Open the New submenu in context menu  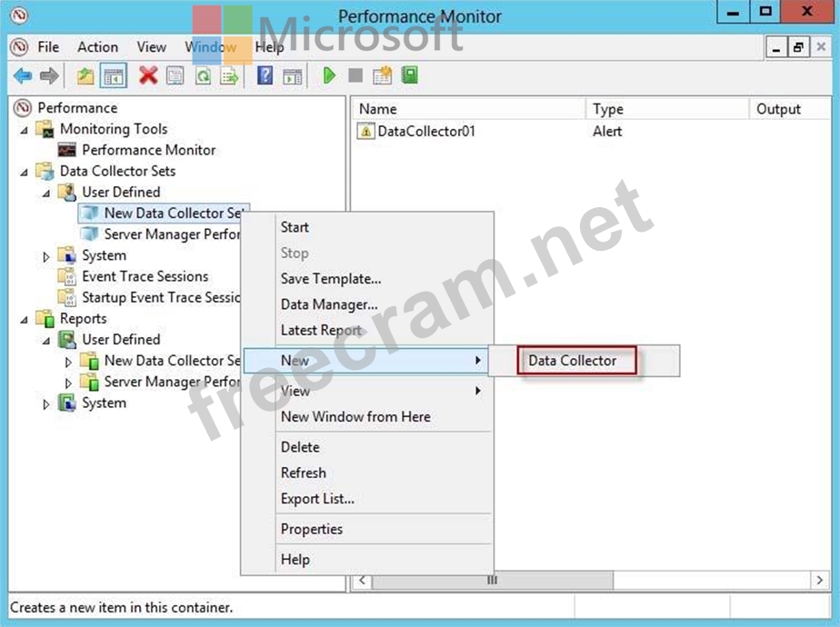(365, 361)
